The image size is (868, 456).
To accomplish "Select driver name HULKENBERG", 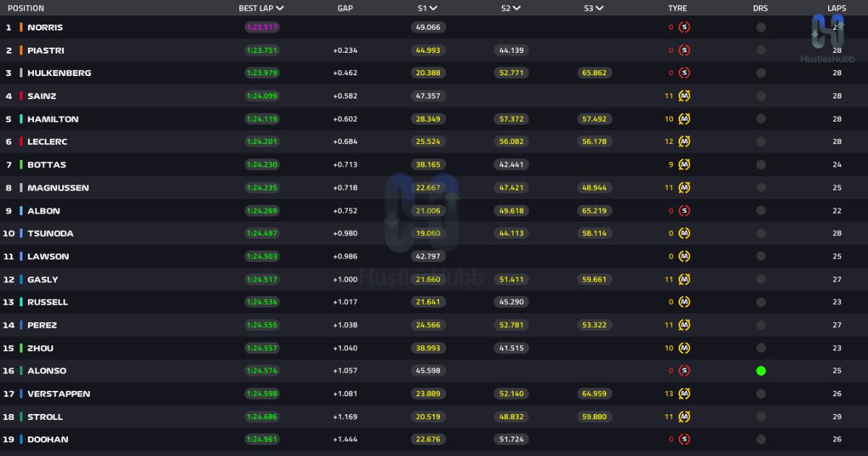I will click(59, 73).
